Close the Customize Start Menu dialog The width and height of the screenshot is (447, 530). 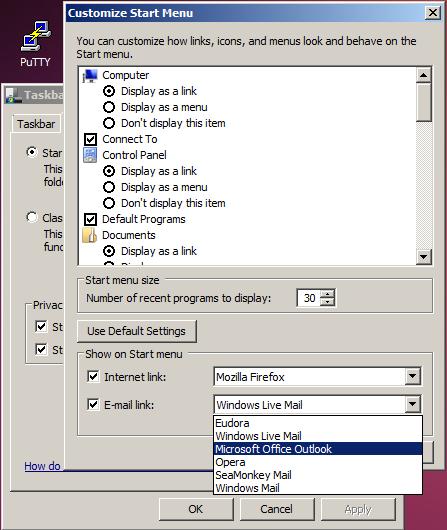[x=433, y=13]
